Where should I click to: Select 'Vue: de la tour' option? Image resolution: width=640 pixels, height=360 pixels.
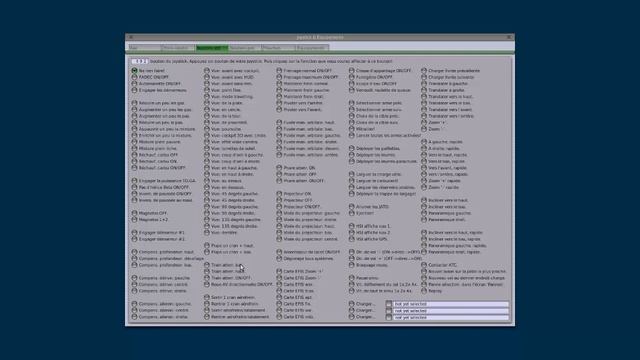[207, 116]
